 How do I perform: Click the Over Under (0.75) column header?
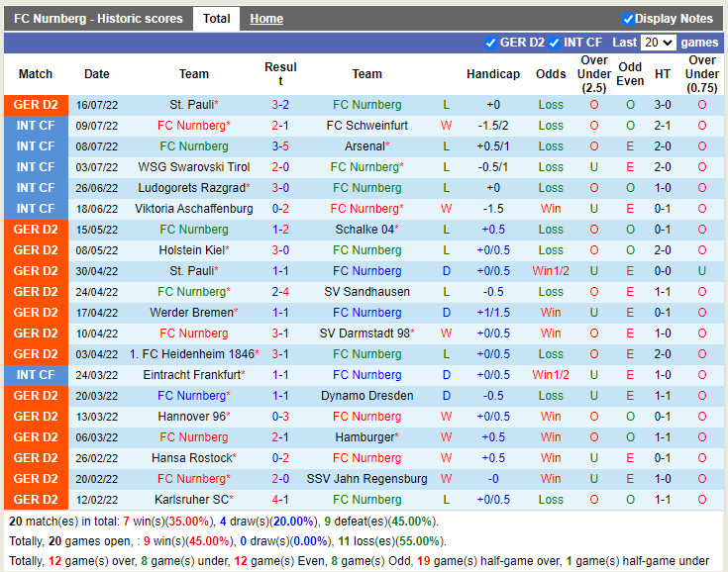click(702, 74)
